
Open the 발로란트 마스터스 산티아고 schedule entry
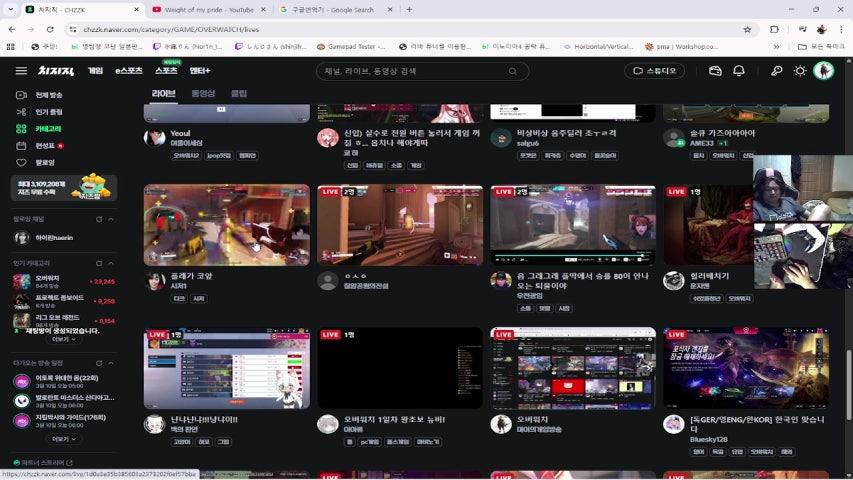pos(64,401)
